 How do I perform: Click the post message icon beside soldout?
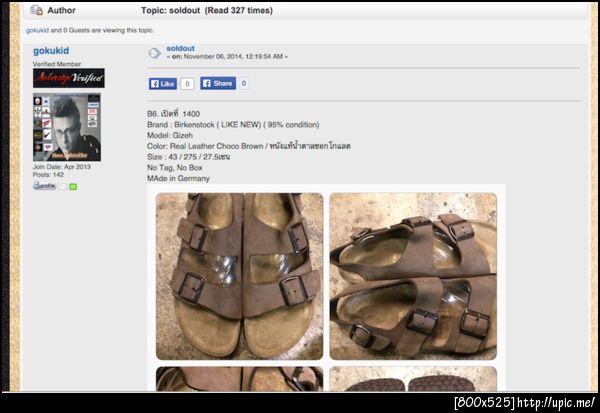(x=155, y=53)
